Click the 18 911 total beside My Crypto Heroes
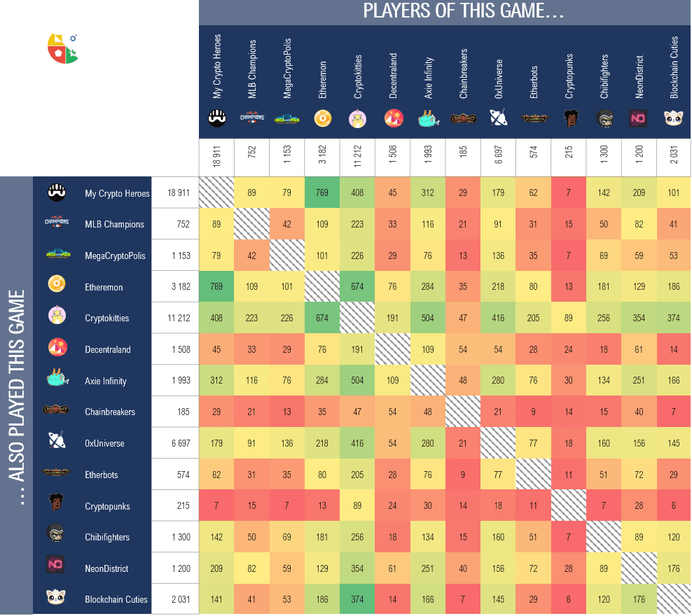Image resolution: width=692 pixels, height=616 pixels. (179, 192)
